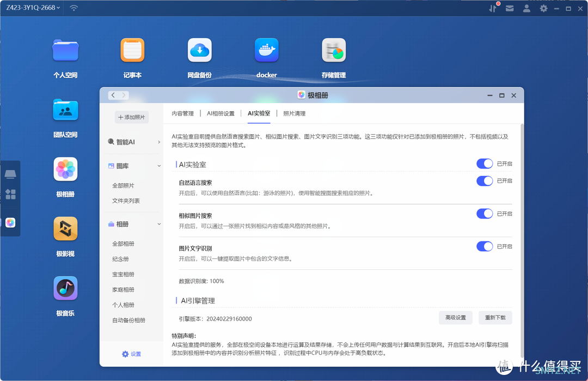The image size is (588, 381).
Task: Open the user account icon in top bar
Action: (x=526, y=8)
